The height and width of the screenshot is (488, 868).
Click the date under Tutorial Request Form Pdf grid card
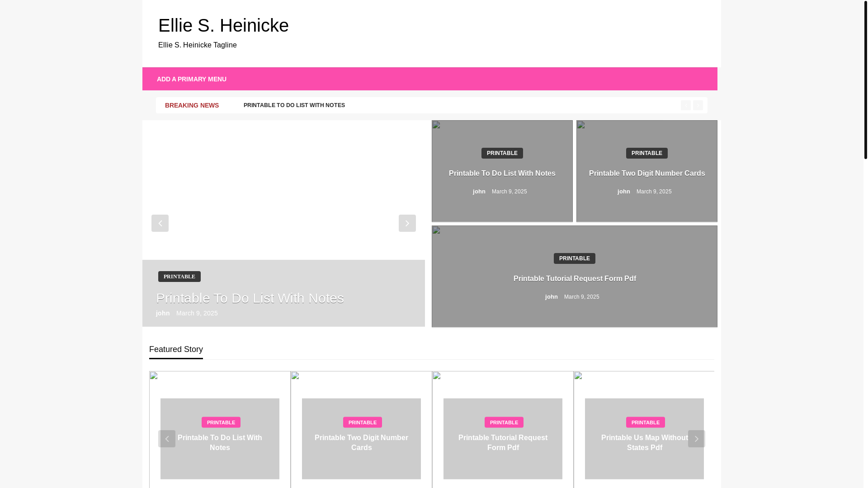point(582,297)
